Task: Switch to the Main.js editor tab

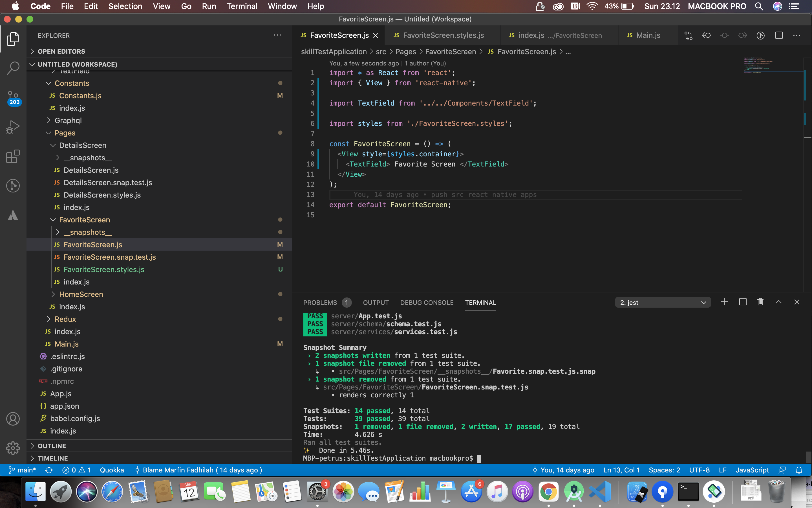Action: click(648, 35)
